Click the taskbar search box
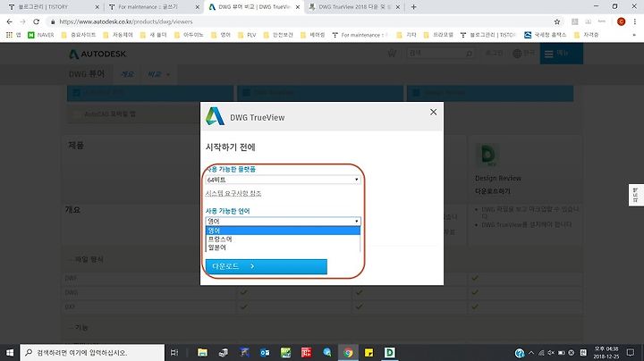The image size is (644, 361). tap(92, 352)
